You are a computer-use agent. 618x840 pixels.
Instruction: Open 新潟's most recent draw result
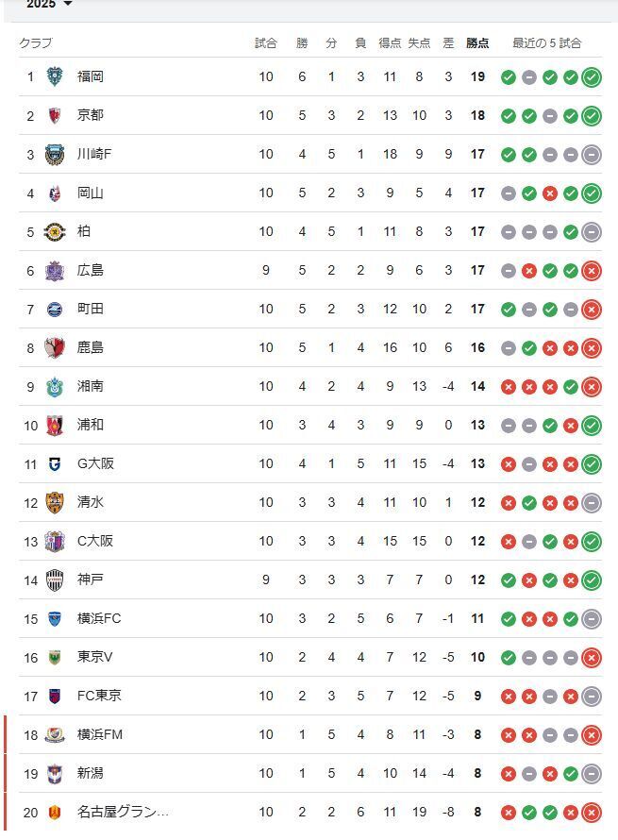(x=592, y=774)
